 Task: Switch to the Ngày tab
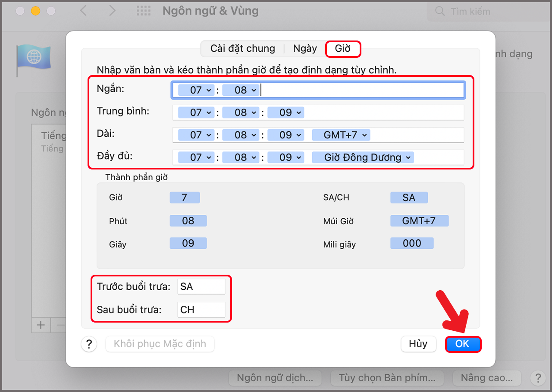click(x=305, y=48)
